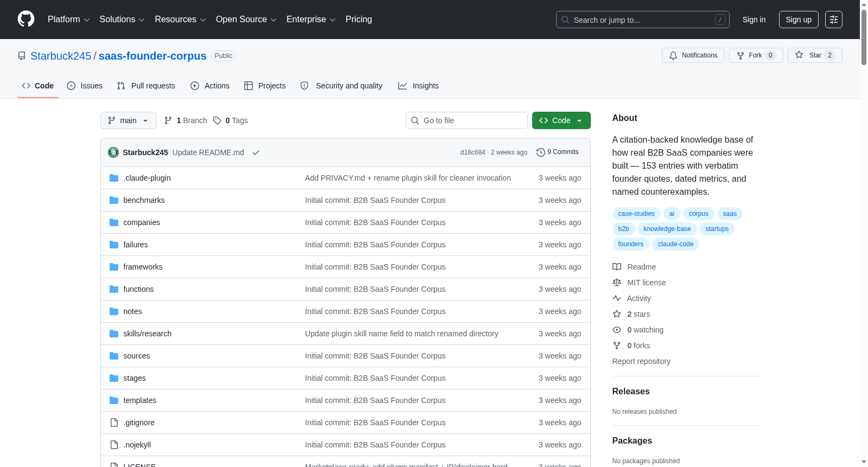Open the templates folder name

pyautogui.click(x=140, y=400)
